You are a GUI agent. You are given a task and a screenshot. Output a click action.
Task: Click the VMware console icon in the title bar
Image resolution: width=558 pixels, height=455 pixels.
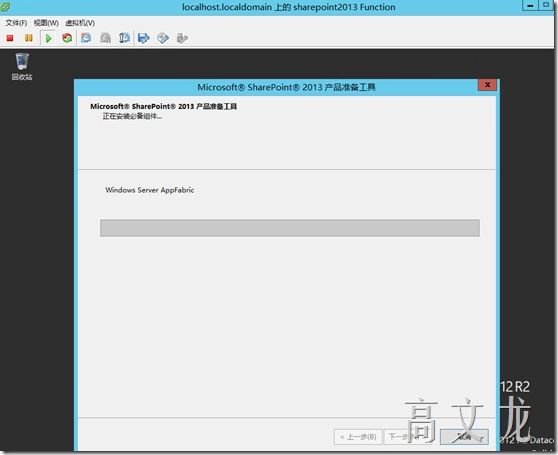(5, 7)
